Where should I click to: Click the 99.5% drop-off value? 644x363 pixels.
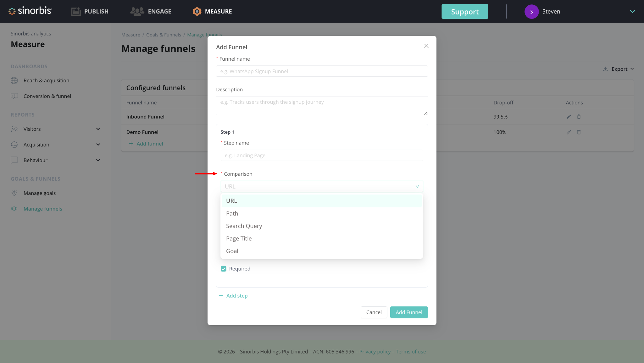500,117
